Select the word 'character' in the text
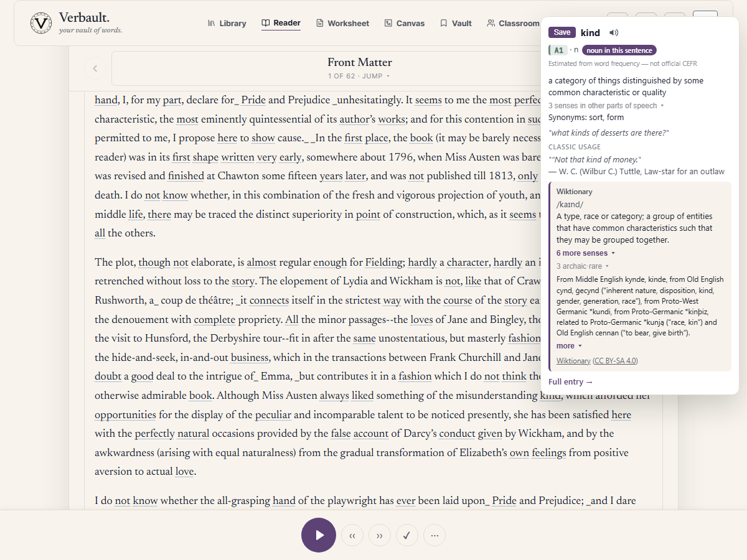 467,263
